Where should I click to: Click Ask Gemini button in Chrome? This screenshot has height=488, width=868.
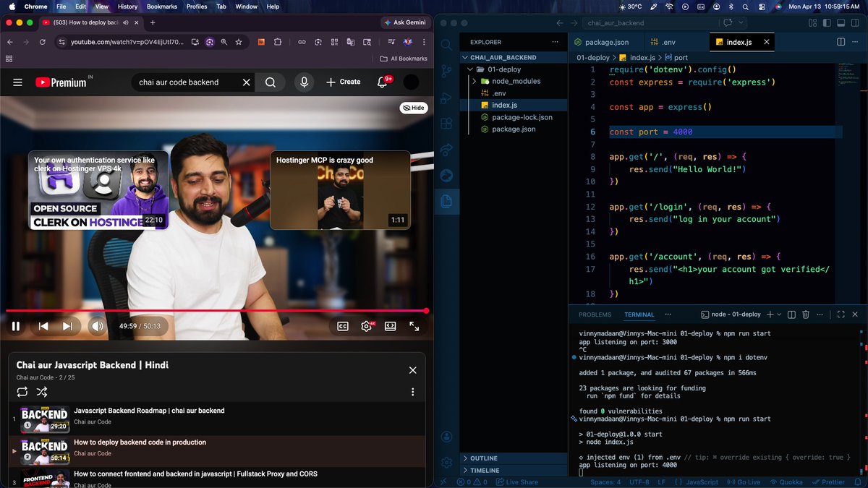(x=404, y=22)
